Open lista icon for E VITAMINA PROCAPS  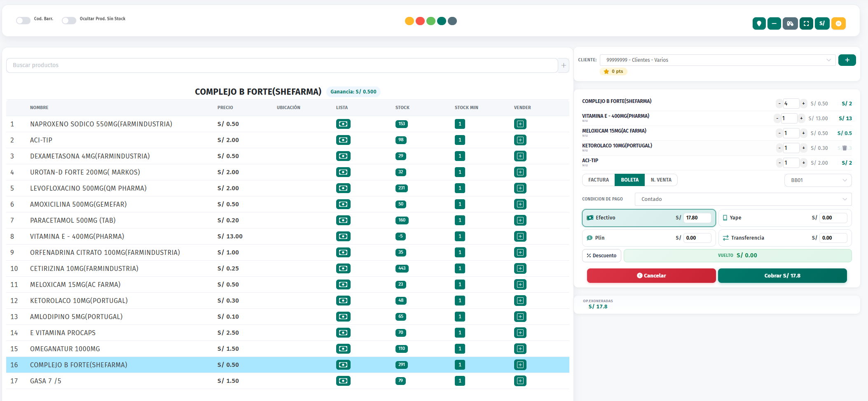coord(343,333)
